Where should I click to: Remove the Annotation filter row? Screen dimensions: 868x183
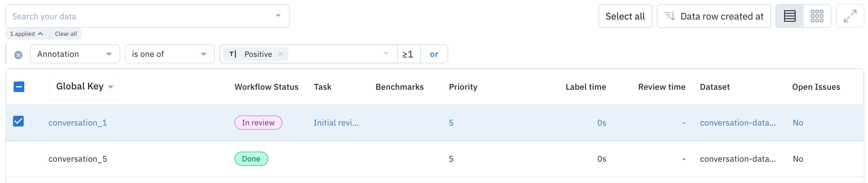[19, 55]
